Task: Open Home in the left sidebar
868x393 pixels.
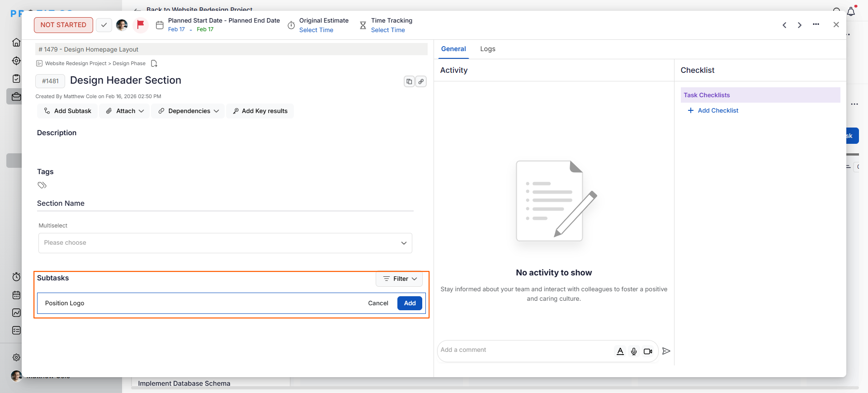Action: click(16, 42)
